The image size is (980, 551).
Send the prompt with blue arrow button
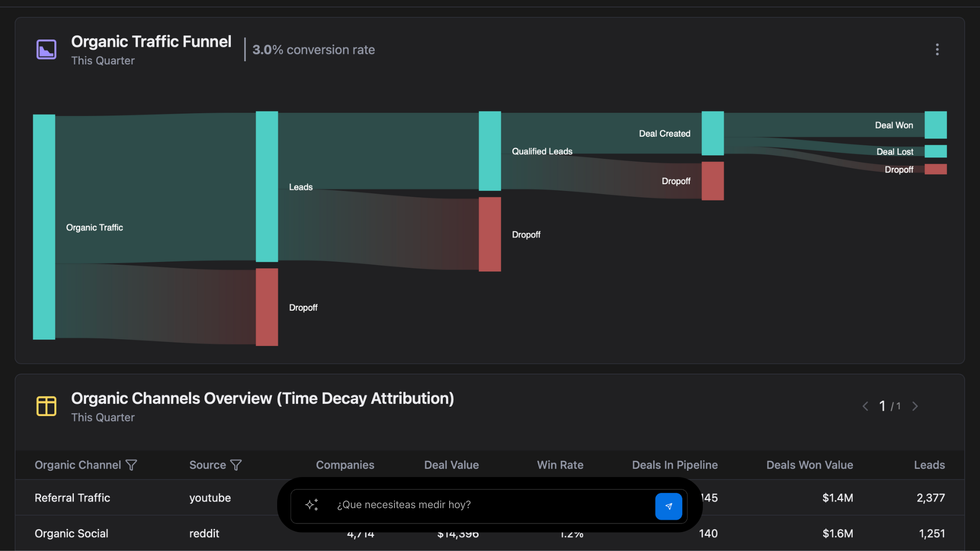point(668,506)
